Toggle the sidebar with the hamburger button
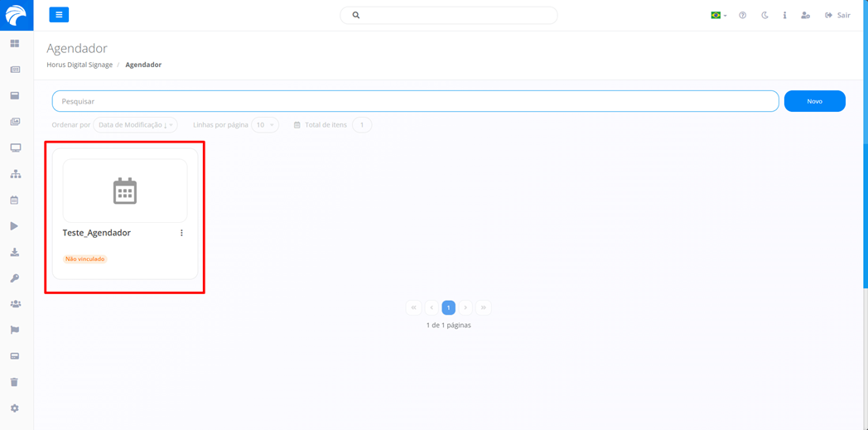868x430 pixels. pos(59,15)
